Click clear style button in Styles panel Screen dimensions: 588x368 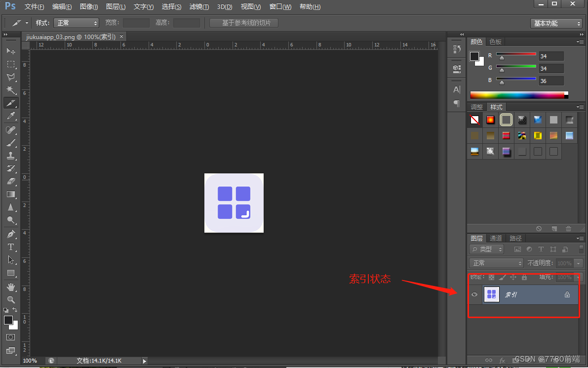539,228
